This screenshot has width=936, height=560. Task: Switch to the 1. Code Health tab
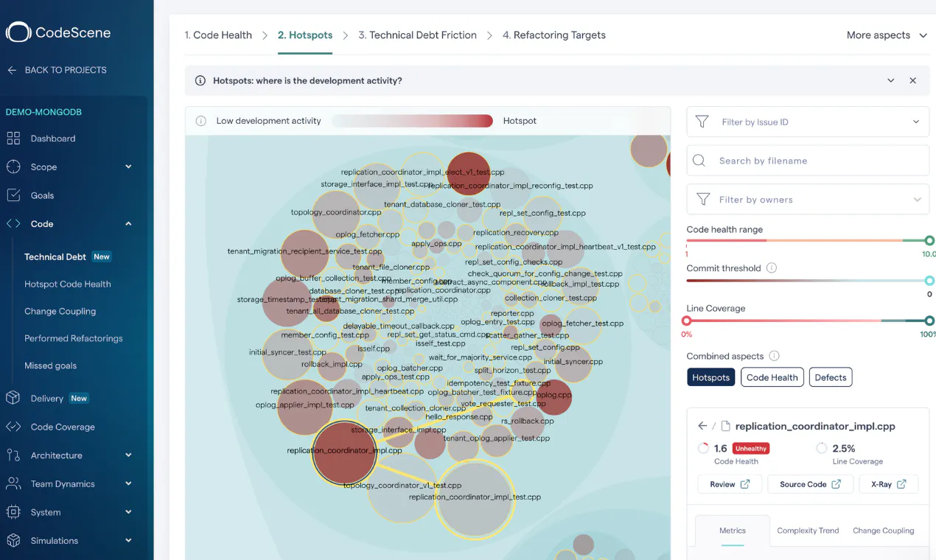point(218,35)
